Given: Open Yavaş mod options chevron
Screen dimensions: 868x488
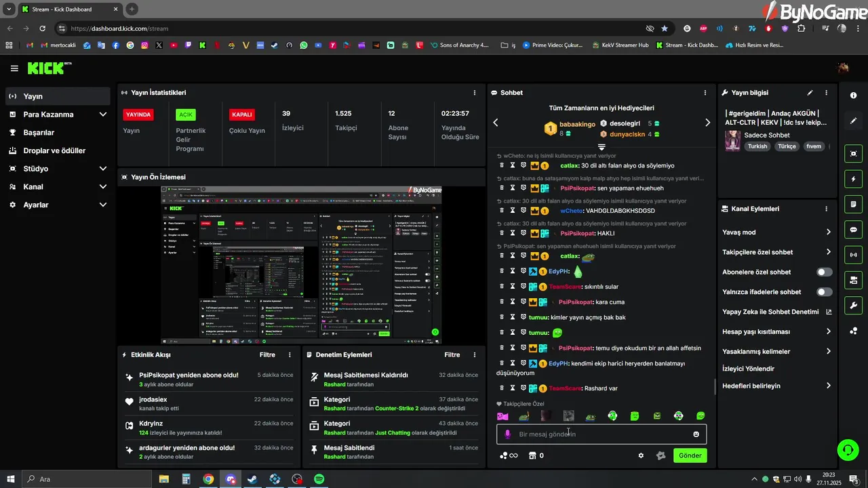Looking at the screenshot, I should [828, 232].
